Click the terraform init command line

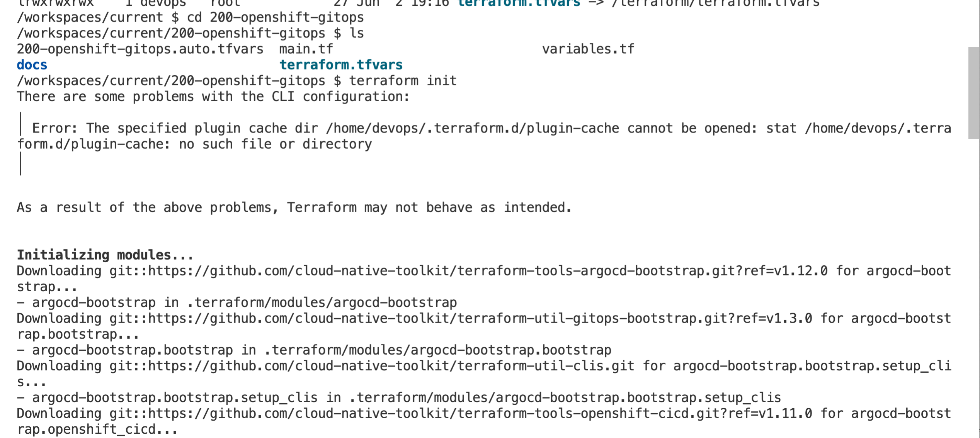click(402, 80)
